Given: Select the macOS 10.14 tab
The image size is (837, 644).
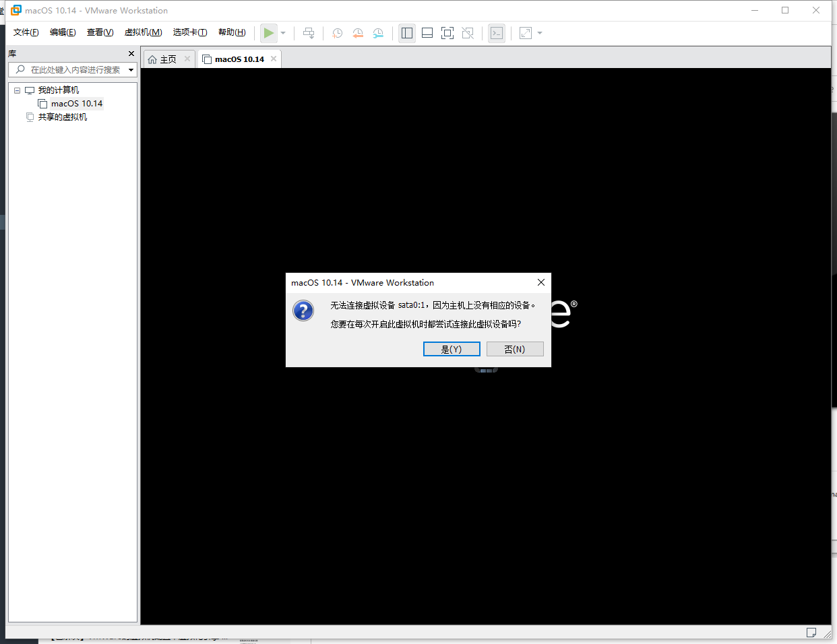Looking at the screenshot, I should click(239, 59).
